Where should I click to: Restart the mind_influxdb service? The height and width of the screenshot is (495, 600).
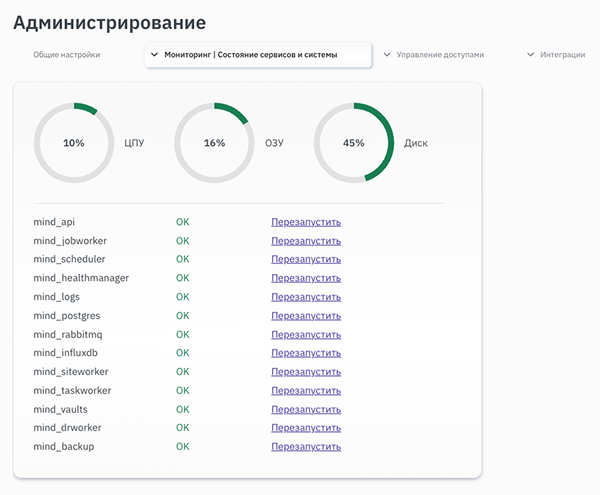click(x=306, y=353)
